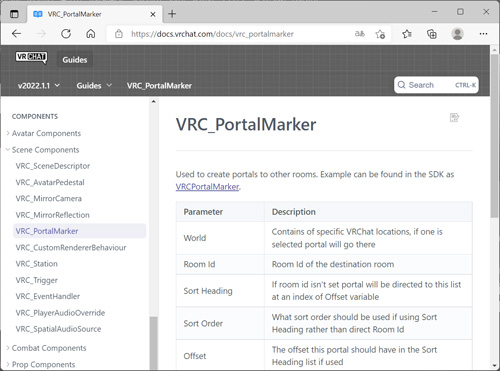Open the tab actions menu icon
The image size is (500, 371).
click(x=14, y=14)
